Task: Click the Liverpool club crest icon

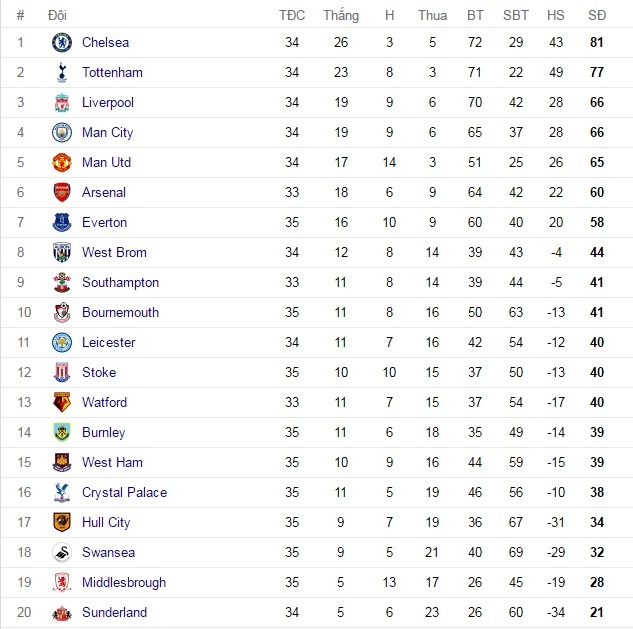Action: [x=62, y=103]
